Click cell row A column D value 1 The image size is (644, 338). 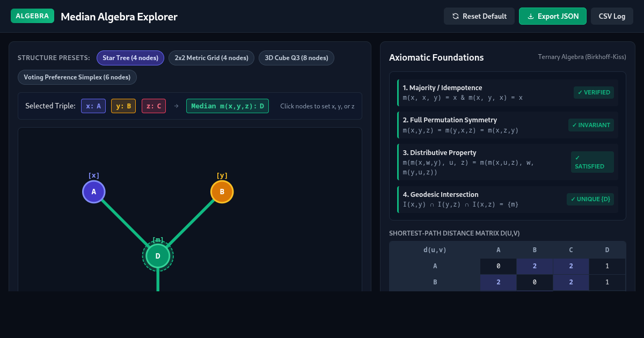(x=608, y=266)
